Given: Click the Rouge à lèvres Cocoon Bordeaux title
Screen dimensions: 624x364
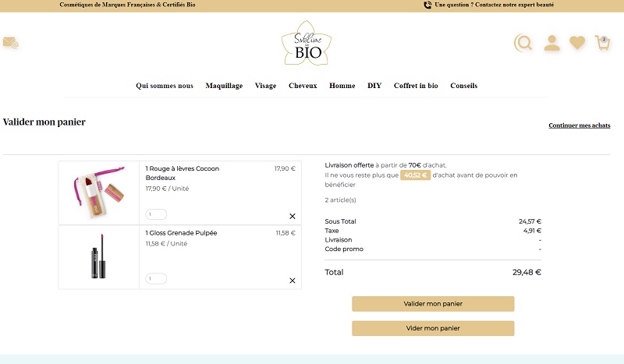Looking at the screenshot, I should coord(183,173).
